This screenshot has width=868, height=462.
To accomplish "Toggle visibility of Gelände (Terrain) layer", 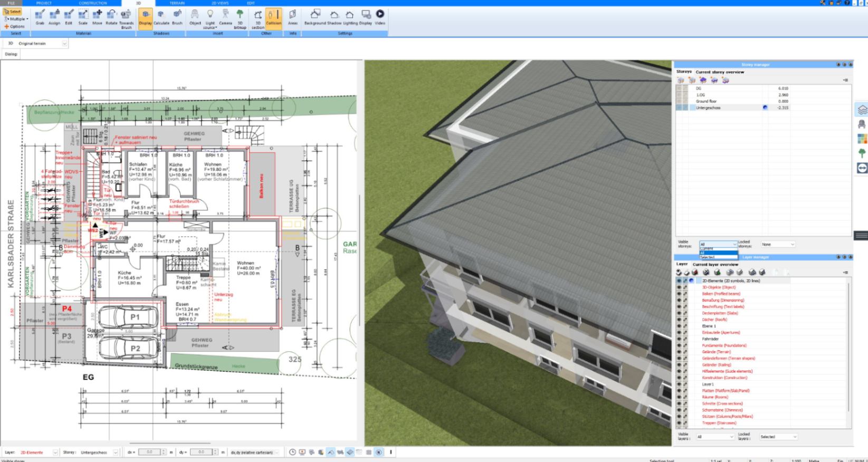I will 679,352.
